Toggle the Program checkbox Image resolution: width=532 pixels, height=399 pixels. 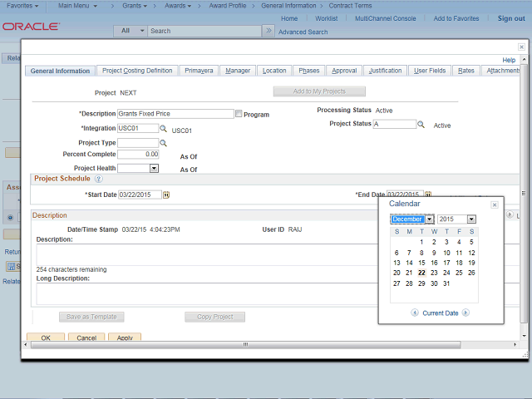click(x=239, y=114)
